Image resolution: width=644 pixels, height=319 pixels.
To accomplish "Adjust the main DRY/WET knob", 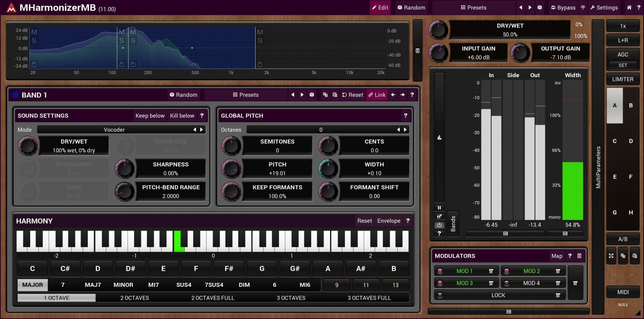I will tap(438, 30).
